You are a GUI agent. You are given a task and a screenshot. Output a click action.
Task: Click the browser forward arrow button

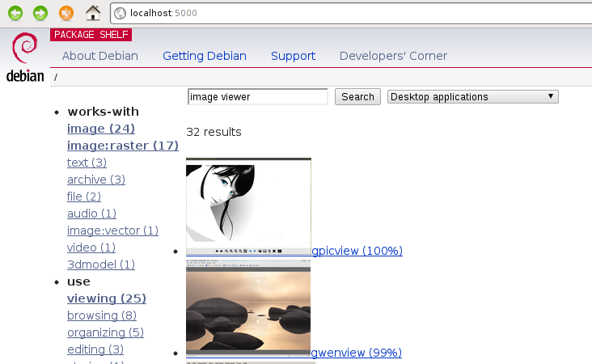click(x=40, y=13)
